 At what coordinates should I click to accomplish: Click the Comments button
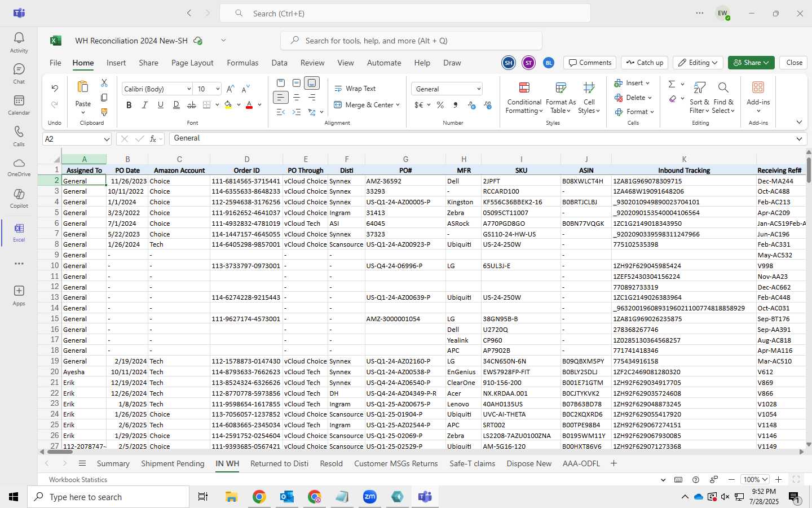pyautogui.click(x=590, y=63)
